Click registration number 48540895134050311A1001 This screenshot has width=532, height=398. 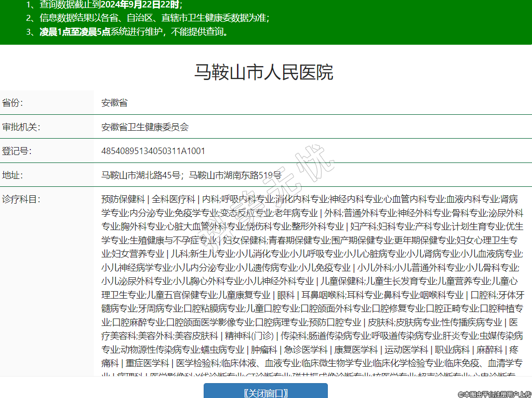pyautogui.click(x=153, y=151)
